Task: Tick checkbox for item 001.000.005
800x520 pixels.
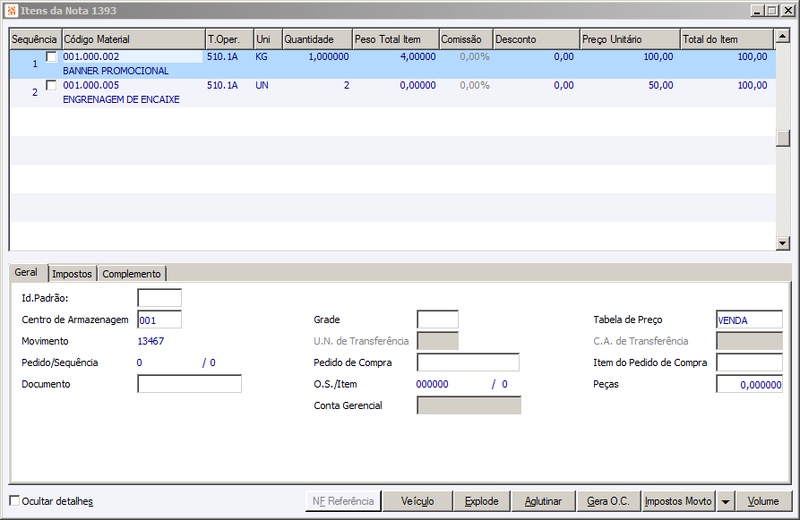Action: click(51, 85)
